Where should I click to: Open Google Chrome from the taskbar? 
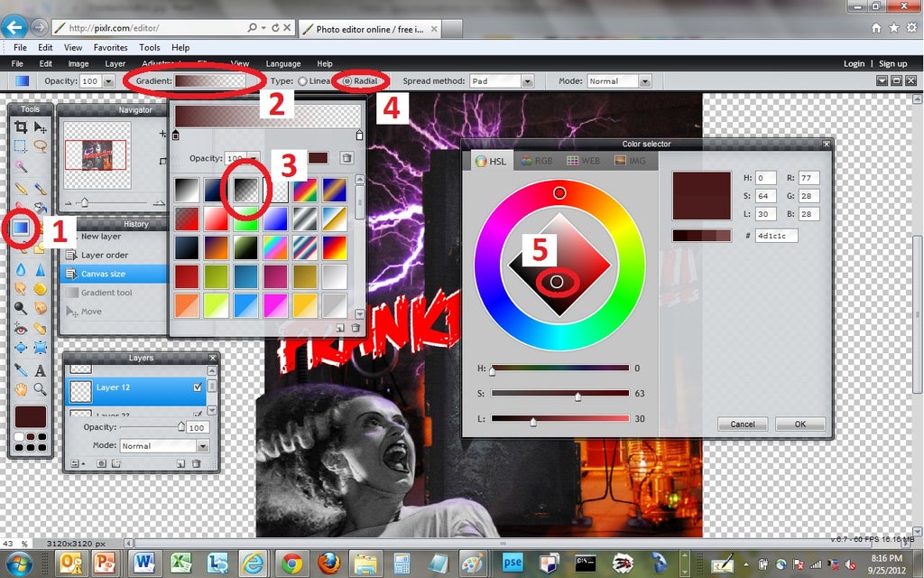click(x=291, y=564)
